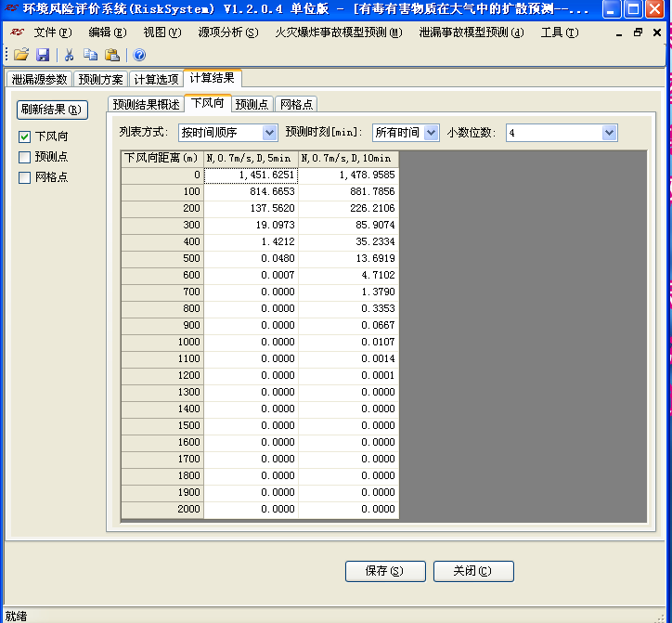Enable the 预测点 checkbox
This screenshot has height=623, width=672.
coord(24,157)
